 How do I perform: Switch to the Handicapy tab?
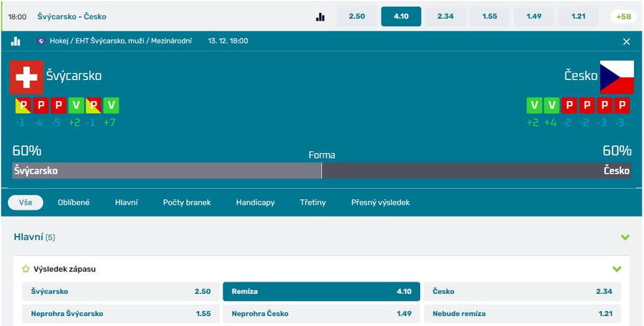coord(255,202)
